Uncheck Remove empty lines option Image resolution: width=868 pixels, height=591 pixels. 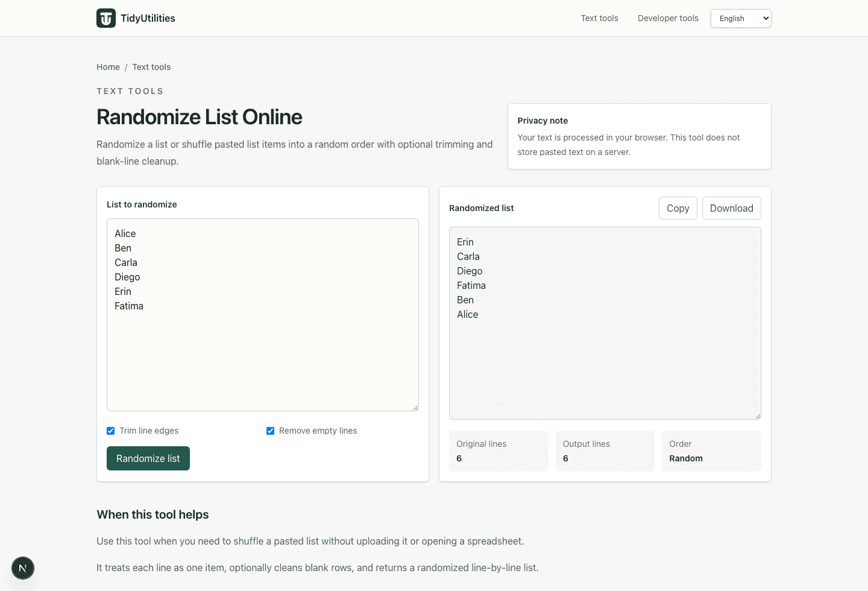(271, 431)
